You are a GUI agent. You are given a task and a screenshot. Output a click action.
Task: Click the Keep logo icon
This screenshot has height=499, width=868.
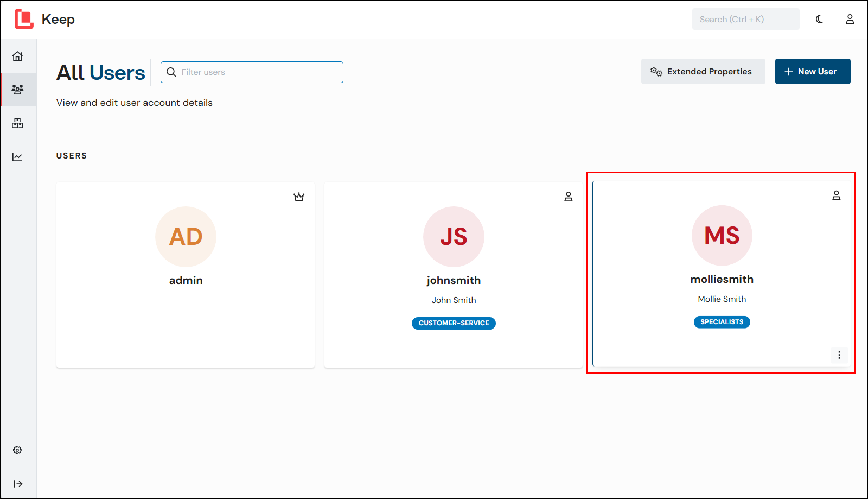(24, 19)
